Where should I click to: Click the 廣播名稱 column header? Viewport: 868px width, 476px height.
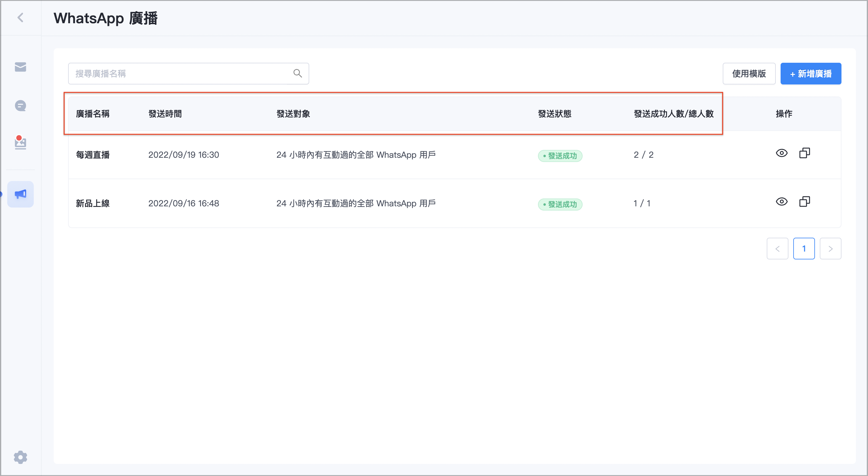click(93, 114)
